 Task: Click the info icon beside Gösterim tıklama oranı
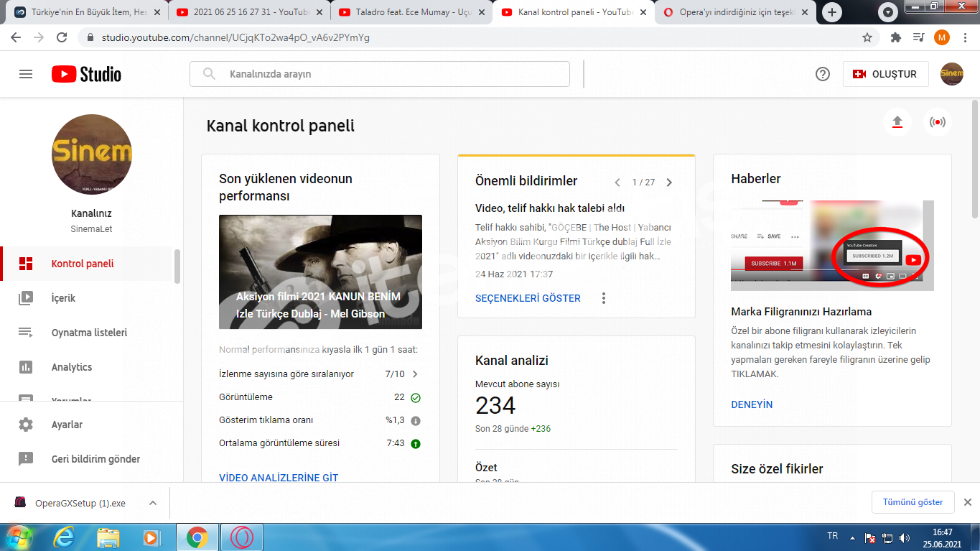tap(416, 421)
